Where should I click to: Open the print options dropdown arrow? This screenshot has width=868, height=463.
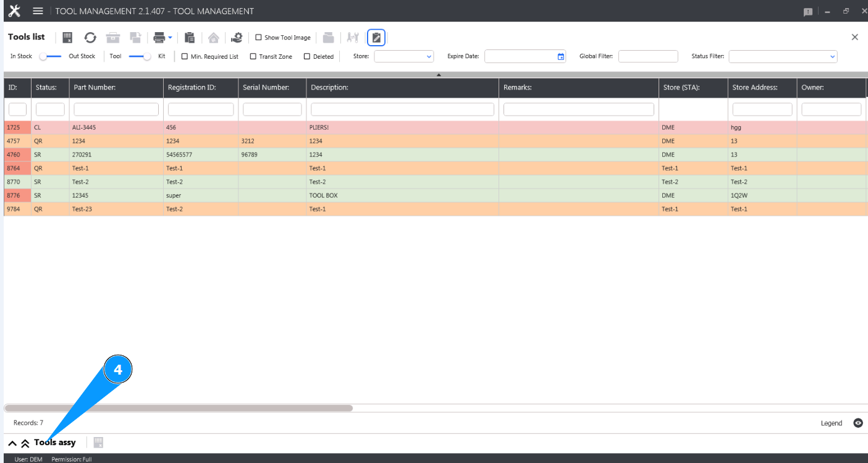[x=170, y=38]
